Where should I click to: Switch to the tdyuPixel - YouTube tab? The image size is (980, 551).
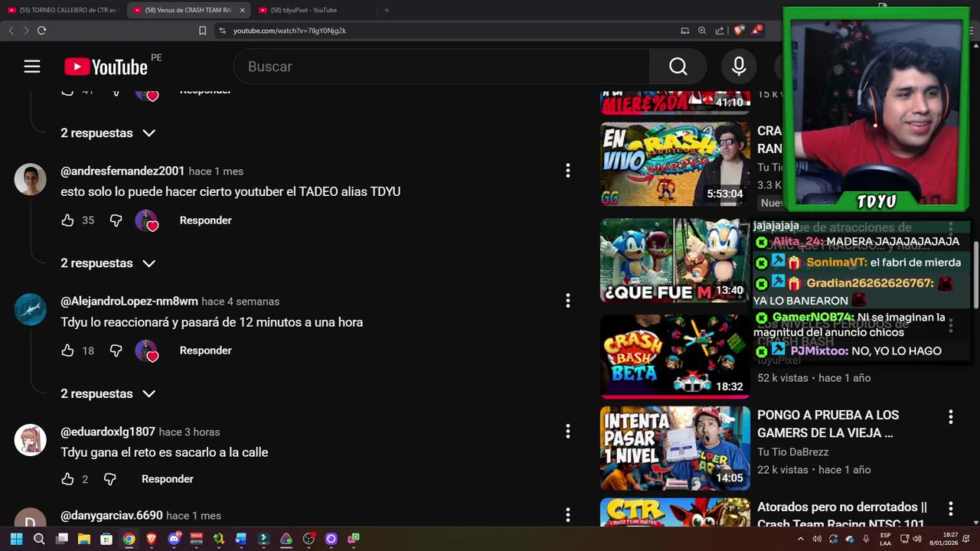coord(309,10)
